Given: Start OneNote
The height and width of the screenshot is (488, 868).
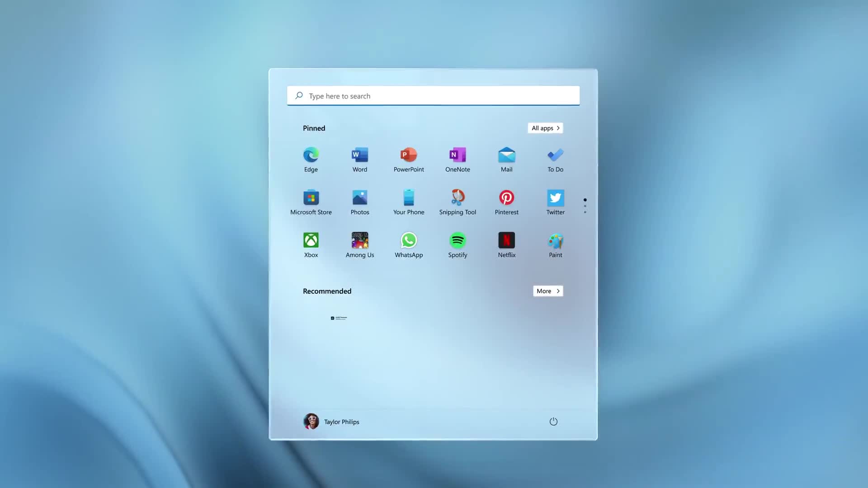Looking at the screenshot, I should click(x=458, y=155).
